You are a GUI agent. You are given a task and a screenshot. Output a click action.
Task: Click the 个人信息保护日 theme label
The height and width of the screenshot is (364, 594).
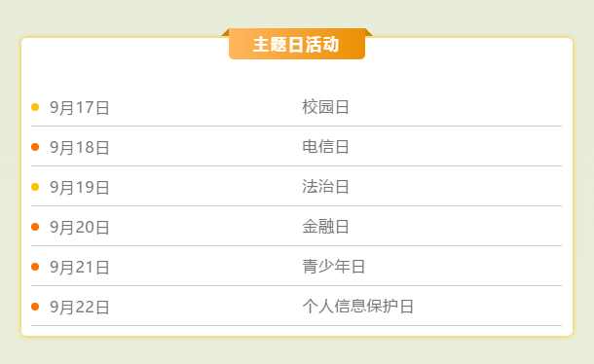pos(357,307)
